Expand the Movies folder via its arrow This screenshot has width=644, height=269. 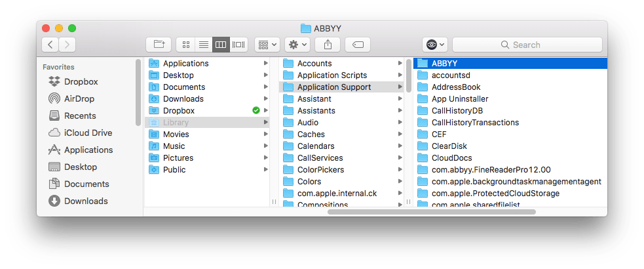(266, 134)
